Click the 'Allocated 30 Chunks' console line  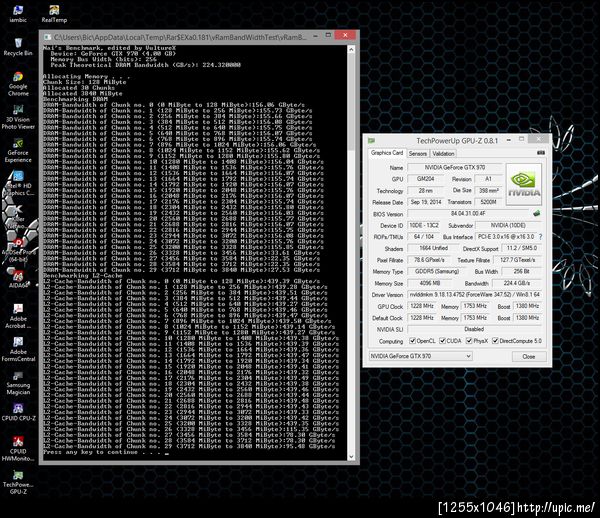pyautogui.click(x=78, y=88)
